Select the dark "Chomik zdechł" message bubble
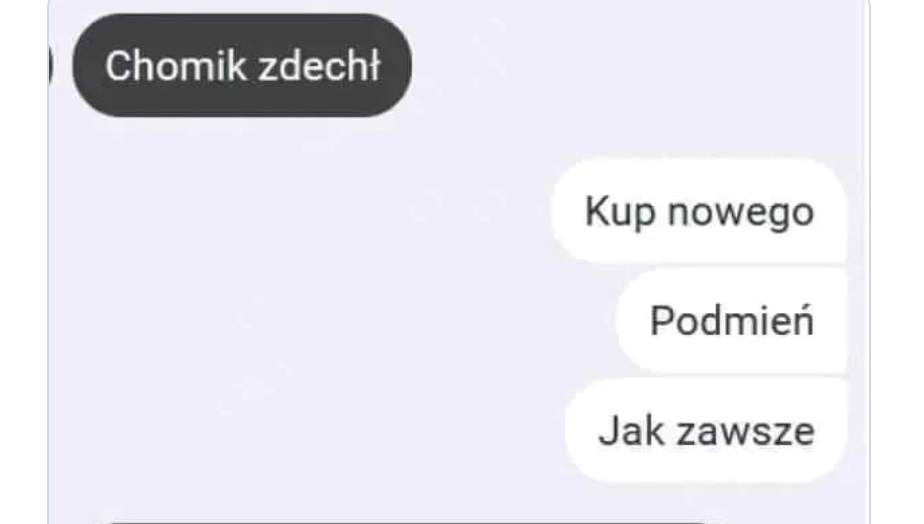 [x=242, y=65]
